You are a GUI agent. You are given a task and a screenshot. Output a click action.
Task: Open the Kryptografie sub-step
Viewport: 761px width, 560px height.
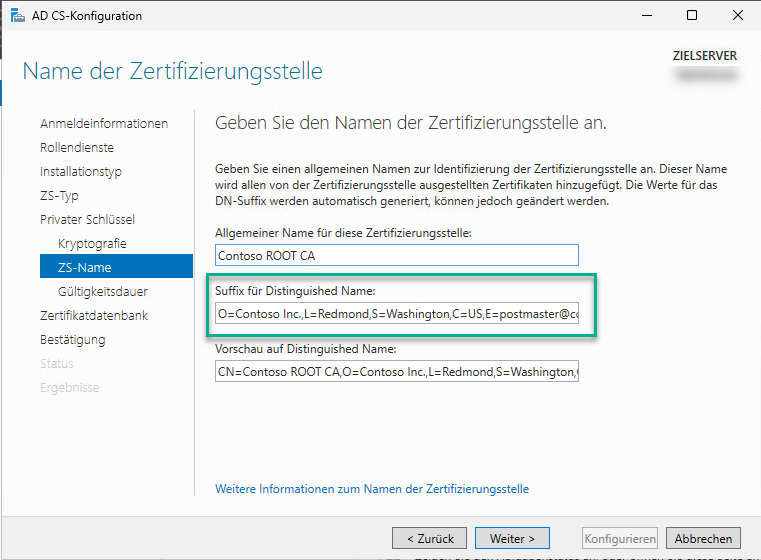[92, 244]
